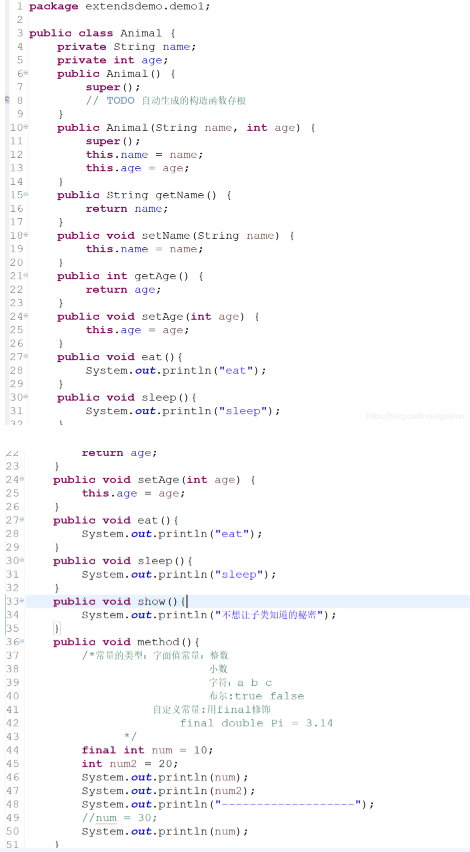The image size is (470, 852).
Task: Click line number 1 in the gutter
Action: (x=19, y=7)
